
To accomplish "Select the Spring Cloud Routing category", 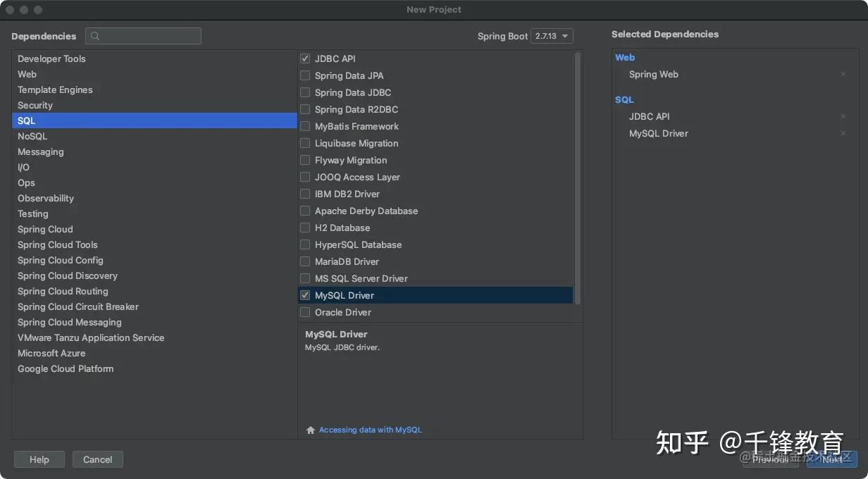I will point(63,292).
